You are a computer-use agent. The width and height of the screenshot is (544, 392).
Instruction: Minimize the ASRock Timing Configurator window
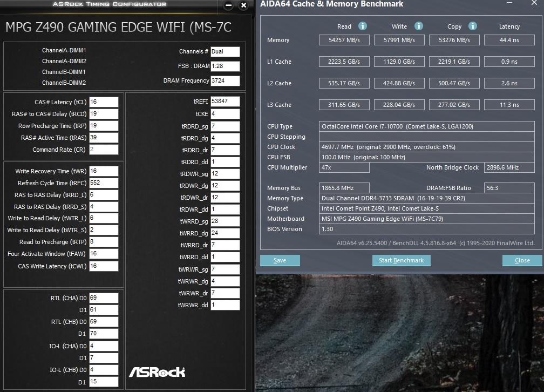228,5
